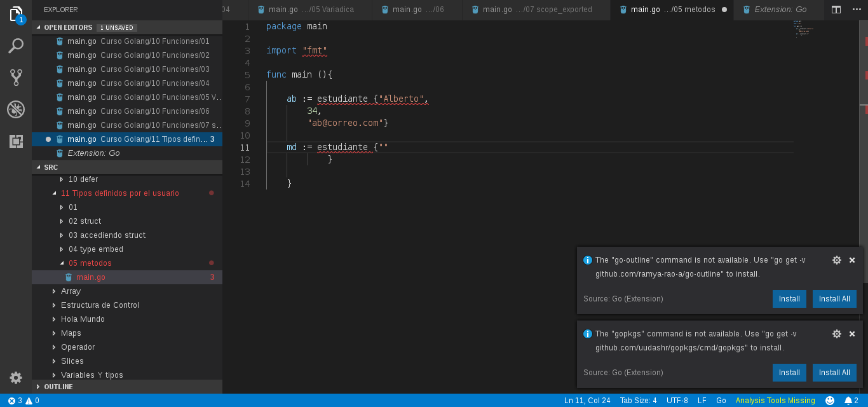Switch to main.go 05 Variadica tab
Screen dimensions: 868x407
coord(310,10)
